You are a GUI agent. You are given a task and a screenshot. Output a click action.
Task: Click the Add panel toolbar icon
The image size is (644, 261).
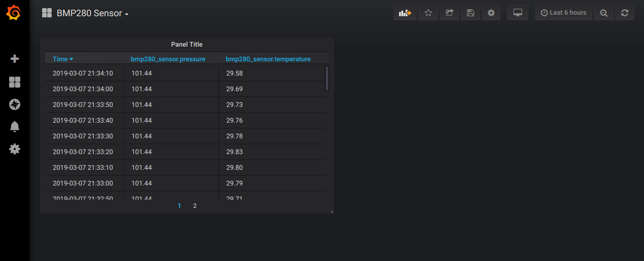(405, 13)
